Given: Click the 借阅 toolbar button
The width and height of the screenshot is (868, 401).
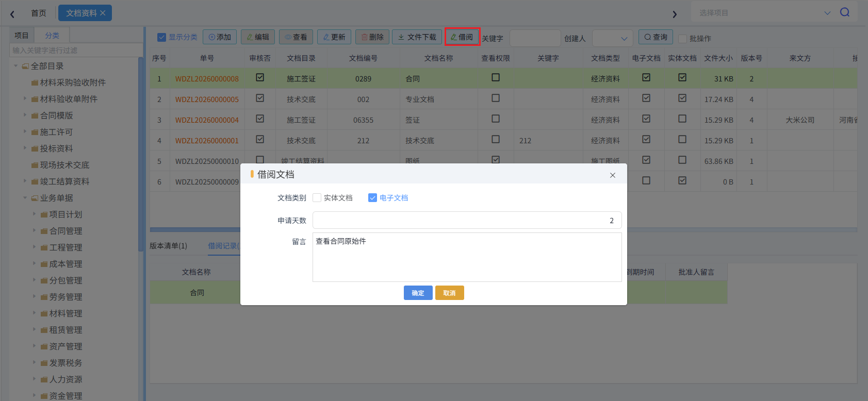Looking at the screenshot, I should click(462, 37).
